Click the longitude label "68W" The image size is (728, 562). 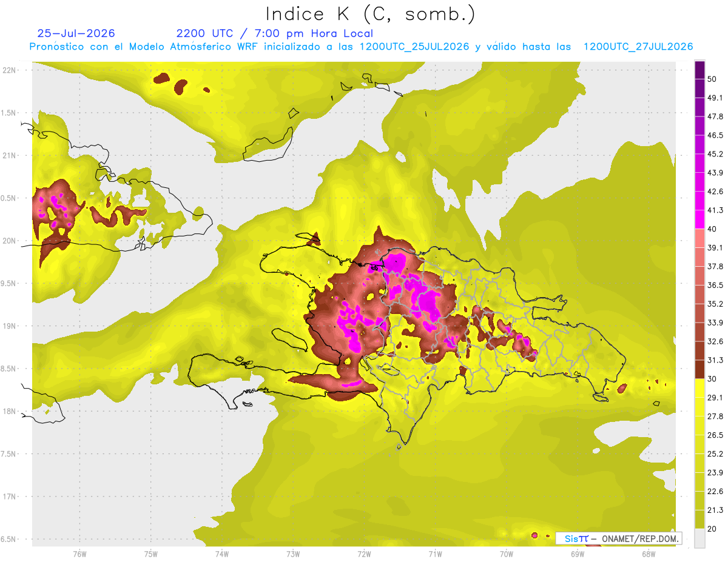(x=649, y=554)
